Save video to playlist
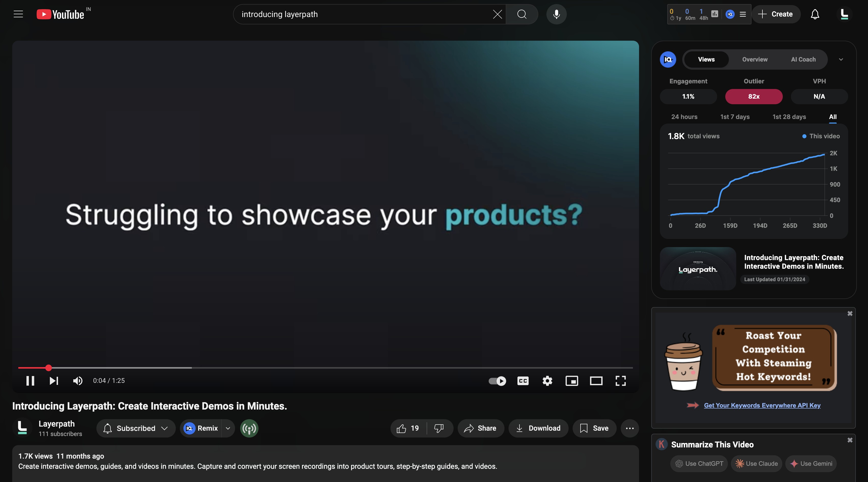 pyautogui.click(x=594, y=428)
